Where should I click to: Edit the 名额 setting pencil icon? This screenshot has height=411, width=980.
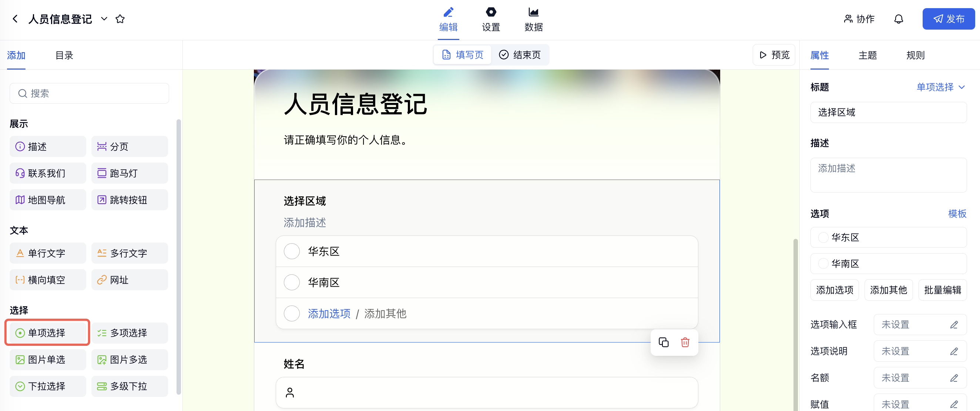point(953,378)
